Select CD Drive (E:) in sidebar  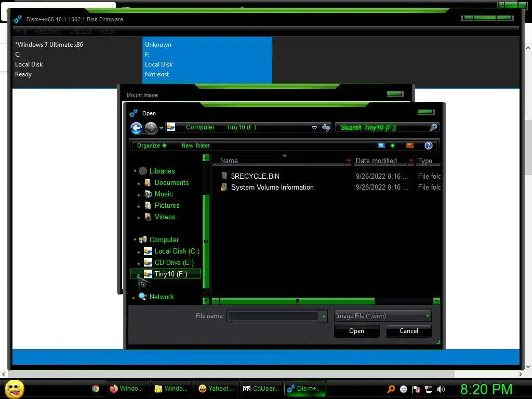[174, 262]
